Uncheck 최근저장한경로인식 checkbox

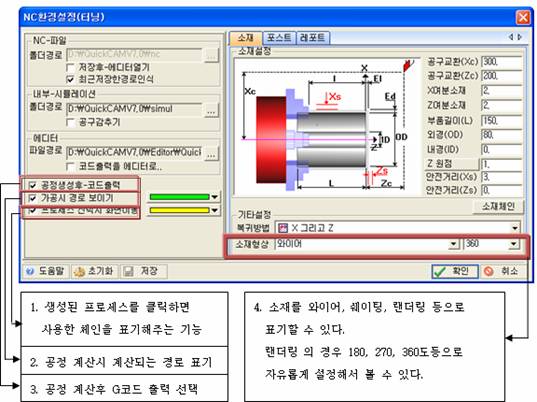coord(70,79)
